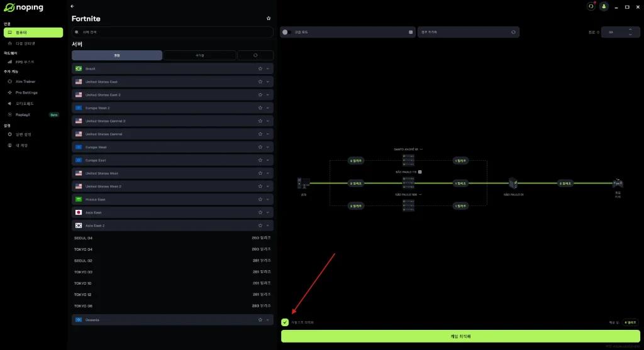This screenshot has width=644, height=350.
Task: Star the Europe East server
Action: pos(260,160)
